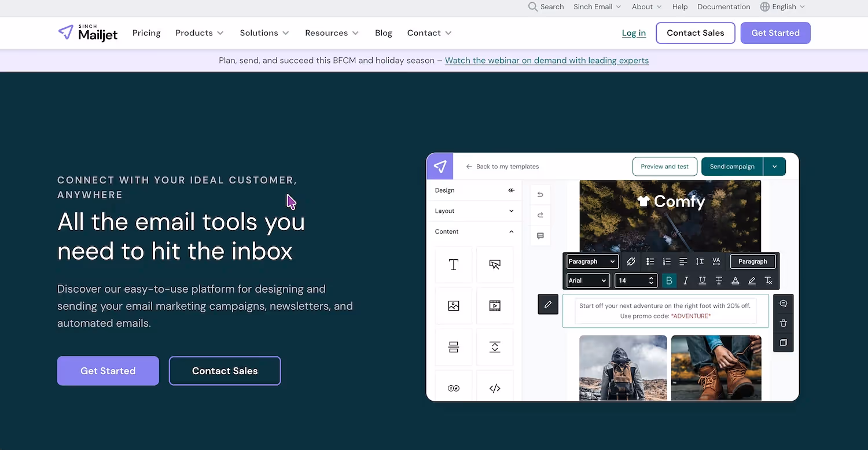Open the Watch the webinar on demand link
Viewport: 868px width, 450px height.
pyautogui.click(x=547, y=60)
